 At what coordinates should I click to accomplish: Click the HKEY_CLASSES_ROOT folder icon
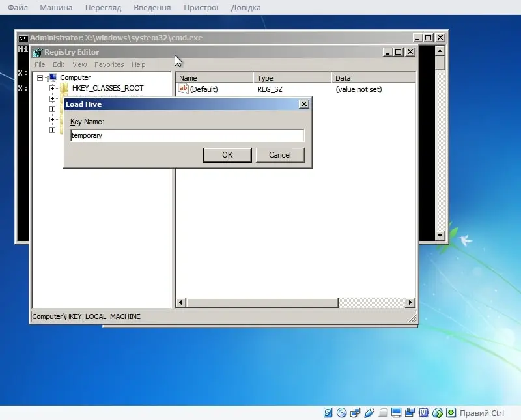[x=64, y=88]
